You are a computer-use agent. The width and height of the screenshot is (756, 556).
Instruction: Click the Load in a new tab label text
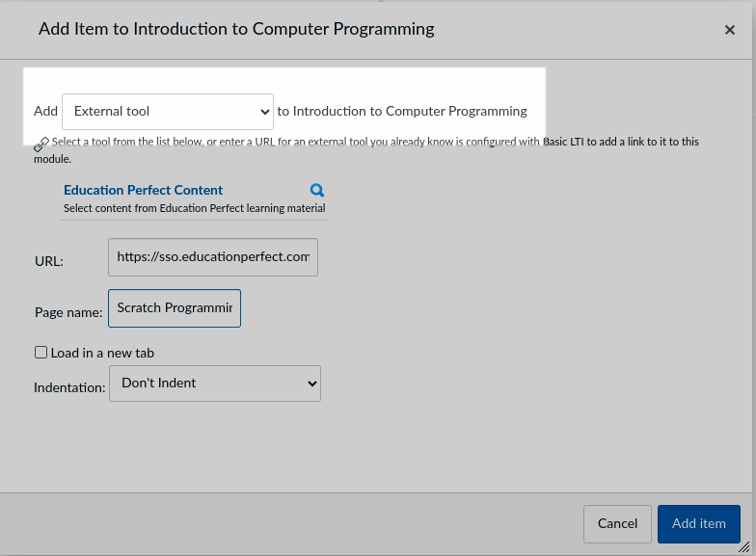(x=102, y=353)
